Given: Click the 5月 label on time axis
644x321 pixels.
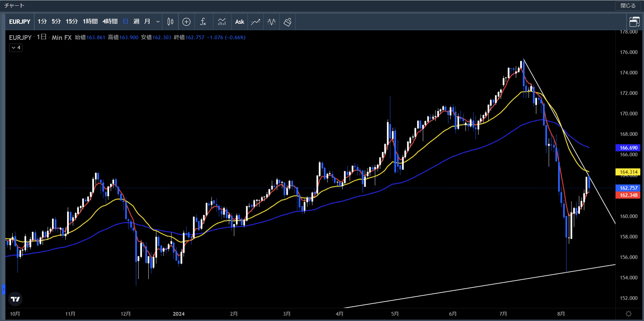Looking at the screenshot, I should click(395, 314).
